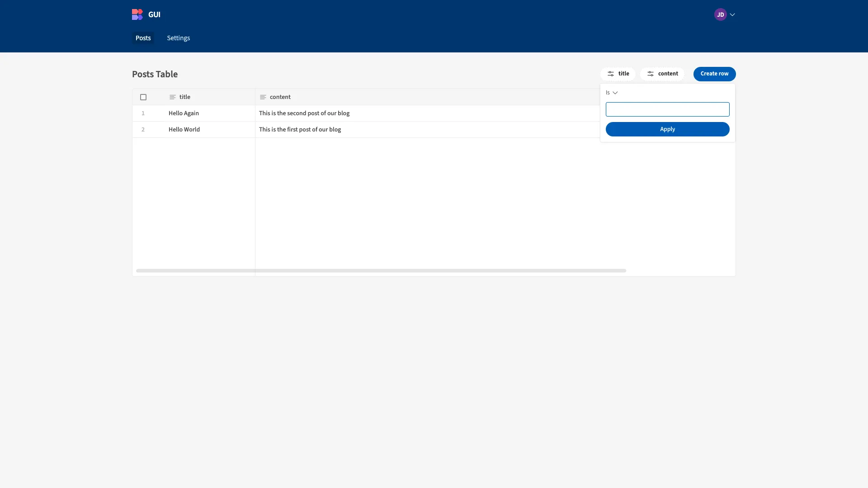Apply the filter
This screenshot has height=488, width=868.
(667, 129)
